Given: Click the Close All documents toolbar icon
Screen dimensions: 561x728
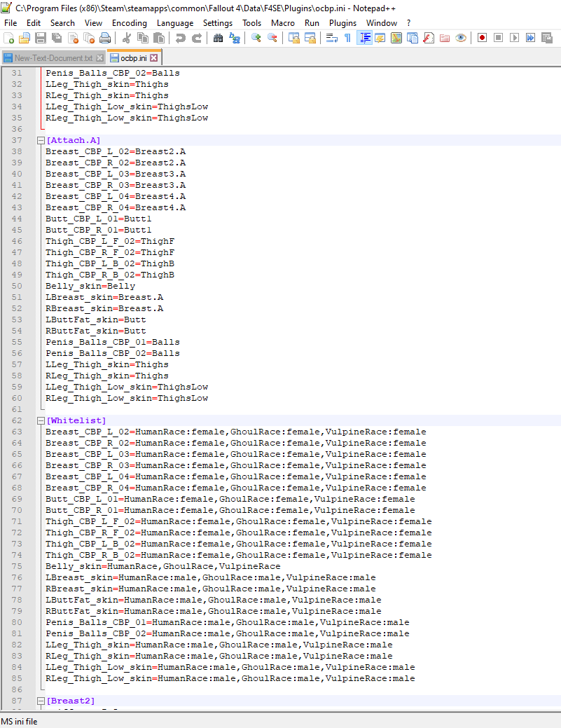Looking at the screenshot, I should [x=89, y=38].
